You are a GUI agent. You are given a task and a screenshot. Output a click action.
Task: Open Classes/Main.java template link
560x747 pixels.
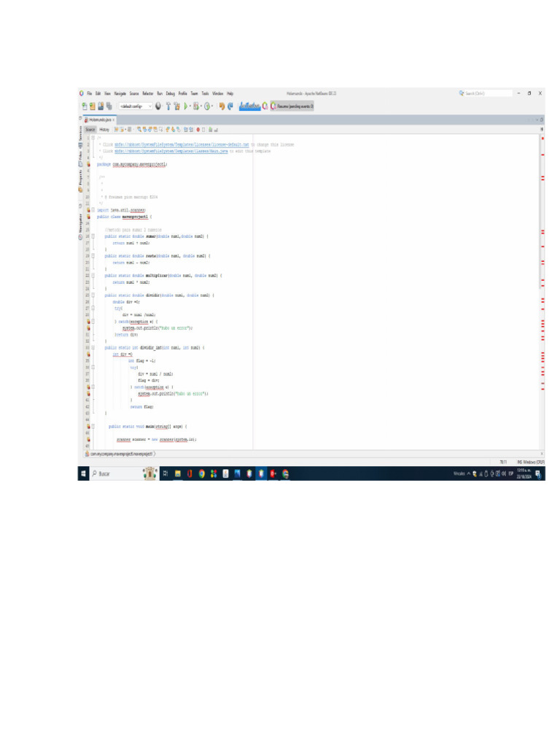[171, 151]
